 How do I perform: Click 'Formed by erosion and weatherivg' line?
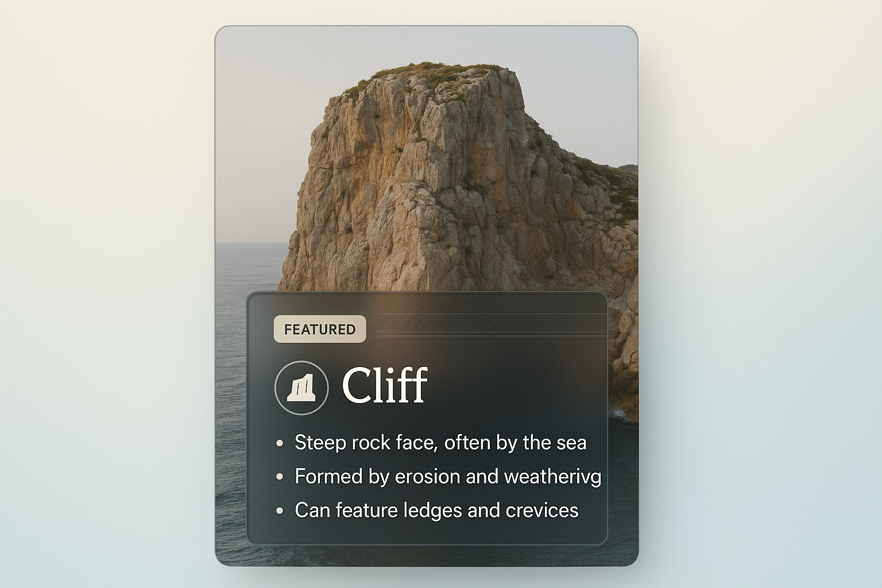[447, 477]
